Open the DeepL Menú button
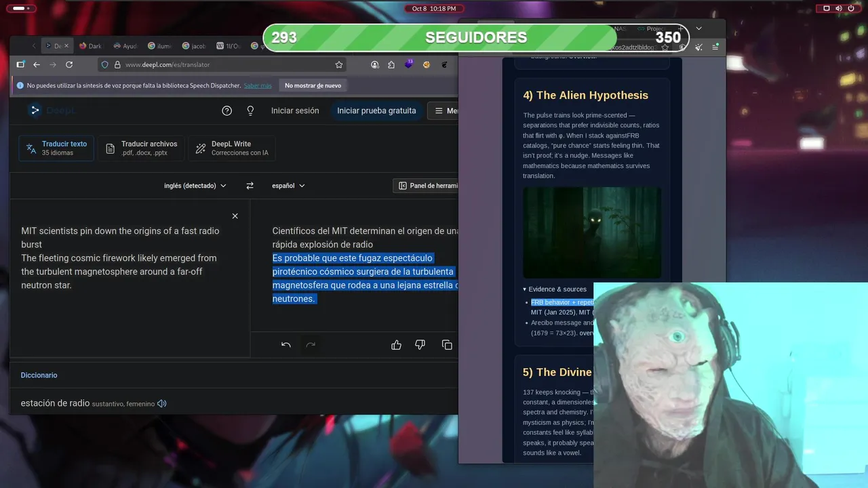This screenshot has width=868, height=488. pos(443,110)
